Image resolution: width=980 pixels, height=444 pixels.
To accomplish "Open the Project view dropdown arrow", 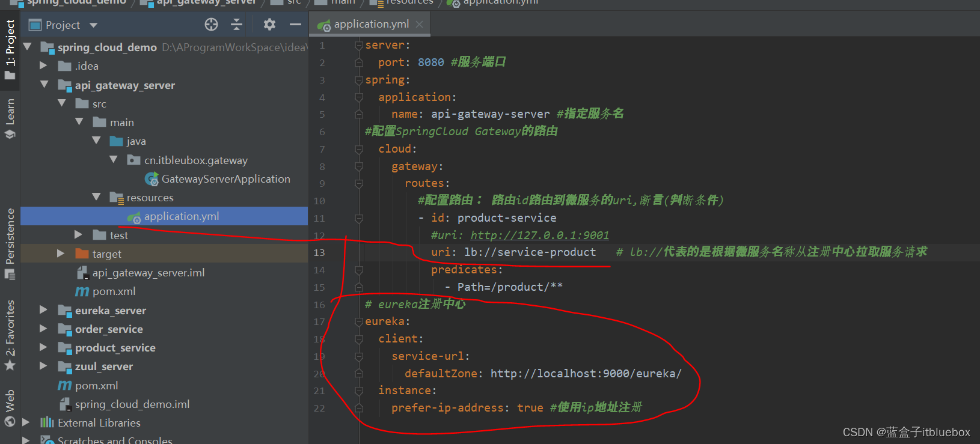I will tap(93, 25).
